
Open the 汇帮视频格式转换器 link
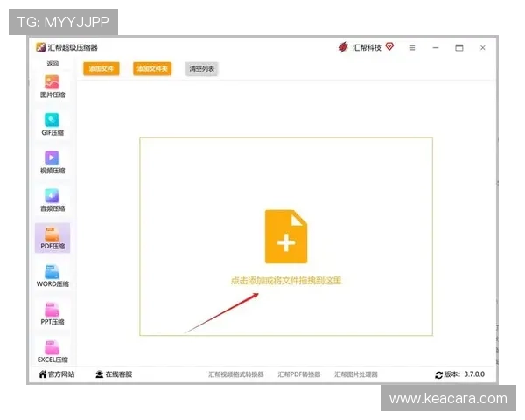236,374
